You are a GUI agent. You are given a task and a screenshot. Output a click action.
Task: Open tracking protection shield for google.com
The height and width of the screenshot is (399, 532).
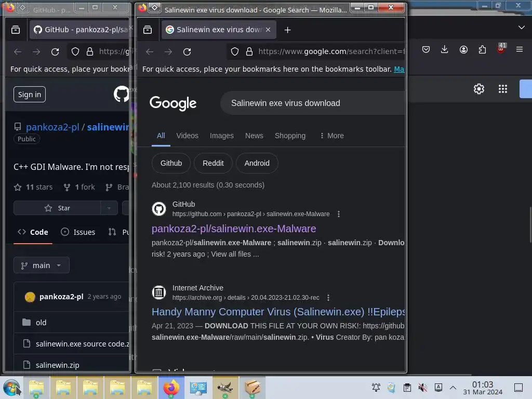click(x=235, y=51)
